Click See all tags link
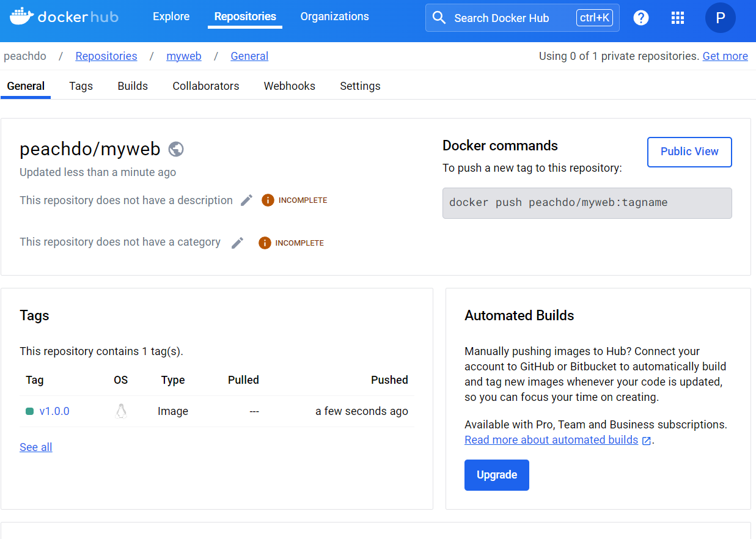The image size is (756, 539). pos(36,447)
